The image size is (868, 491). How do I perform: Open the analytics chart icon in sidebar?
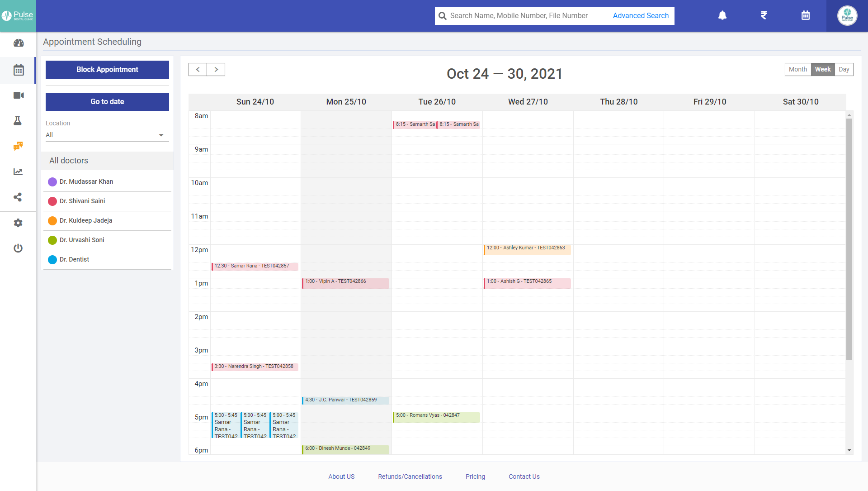click(18, 172)
